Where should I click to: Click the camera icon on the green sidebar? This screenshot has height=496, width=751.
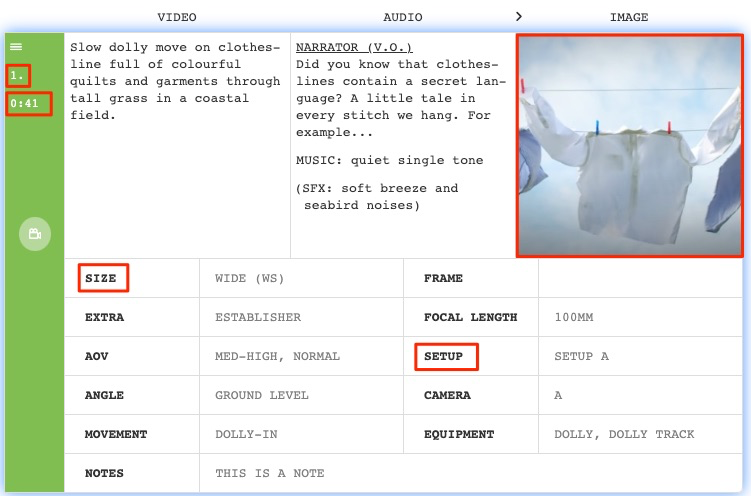coord(35,234)
